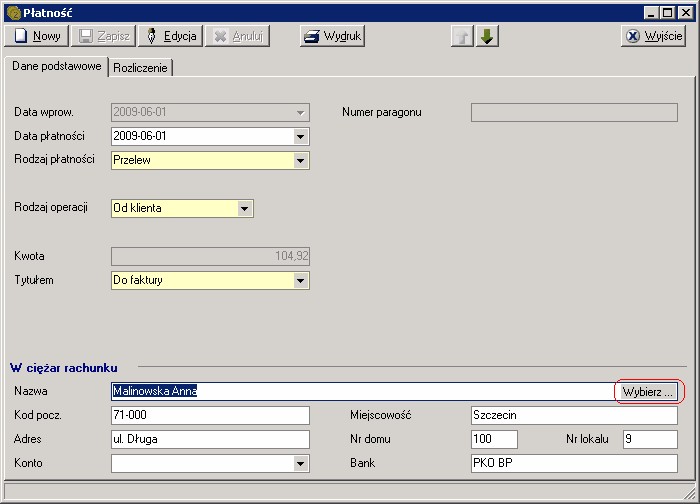Switch to the Rozliczenie tab
700x504 pixels.
pos(141,68)
